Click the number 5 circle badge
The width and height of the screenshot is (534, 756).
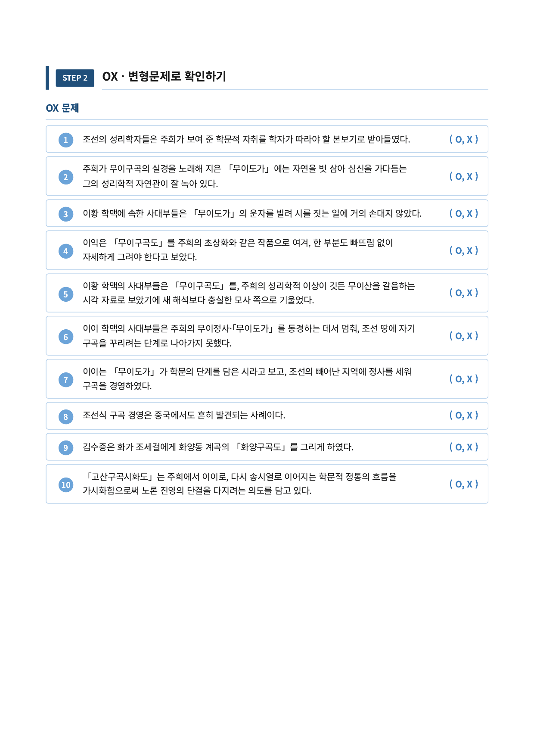click(x=66, y=294)
